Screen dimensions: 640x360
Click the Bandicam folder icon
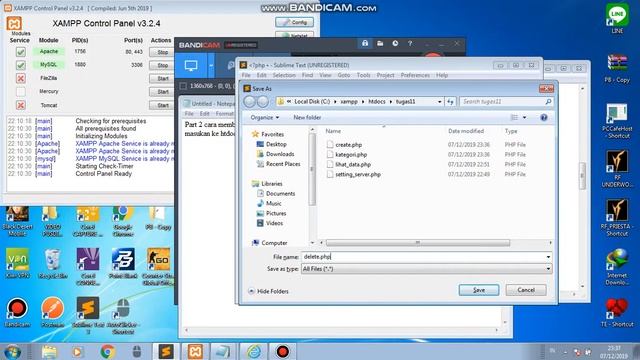click(380, 43)
